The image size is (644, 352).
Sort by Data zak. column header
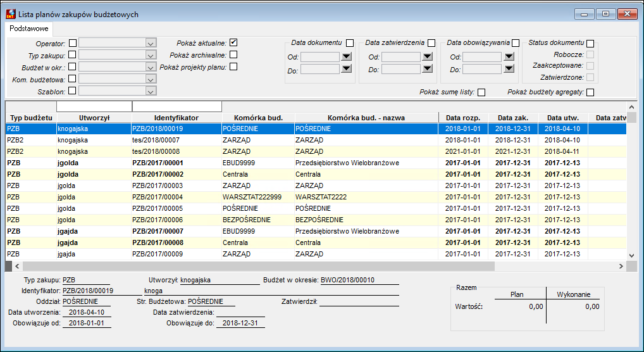point(513,118)
